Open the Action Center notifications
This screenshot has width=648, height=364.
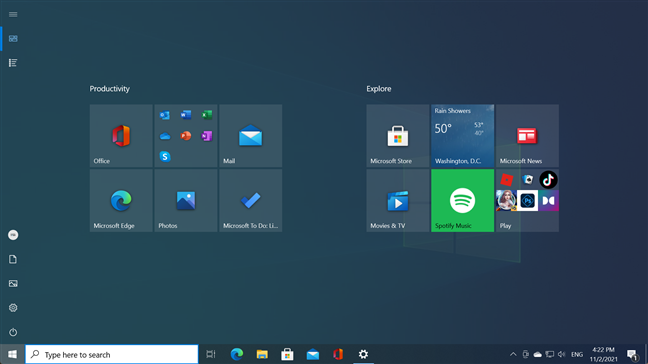[632, 354]
